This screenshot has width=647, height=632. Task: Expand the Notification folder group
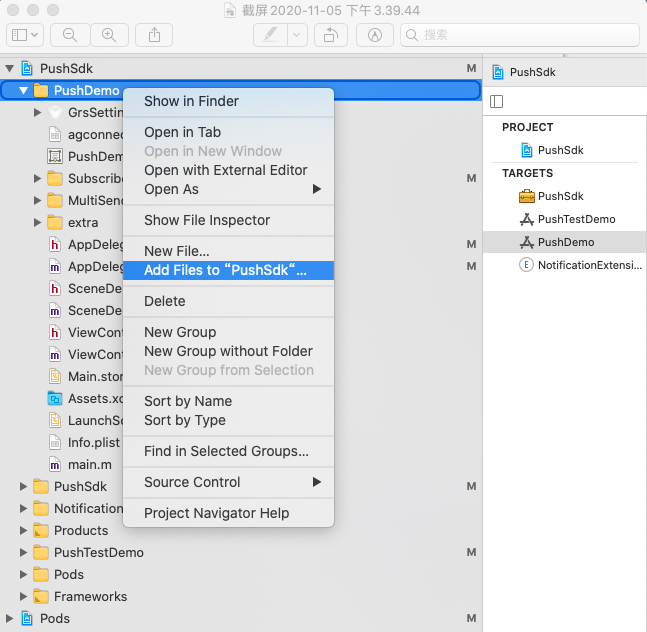click(x=24, y=508)
